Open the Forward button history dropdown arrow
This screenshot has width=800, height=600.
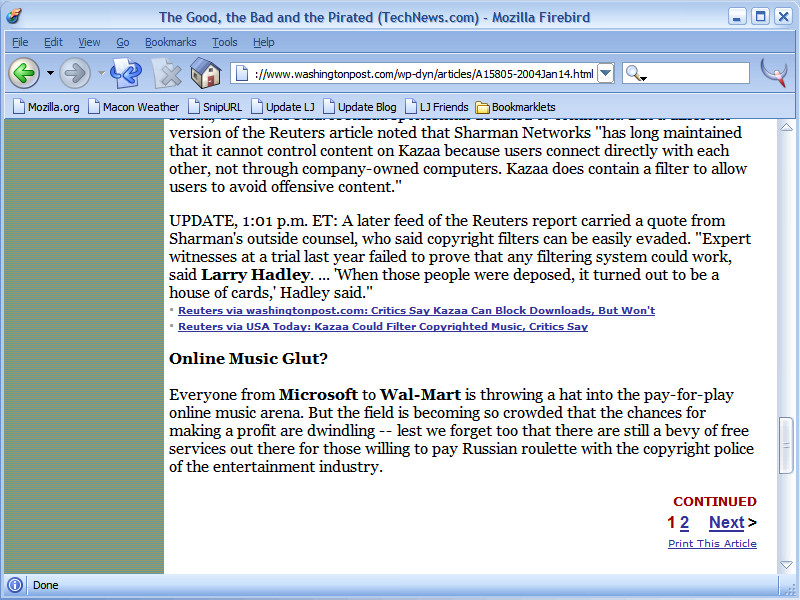click(x=101, y=73)
